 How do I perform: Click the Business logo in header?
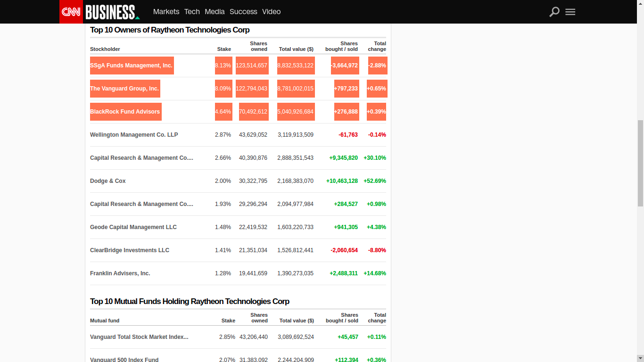[x=112, y=12]
